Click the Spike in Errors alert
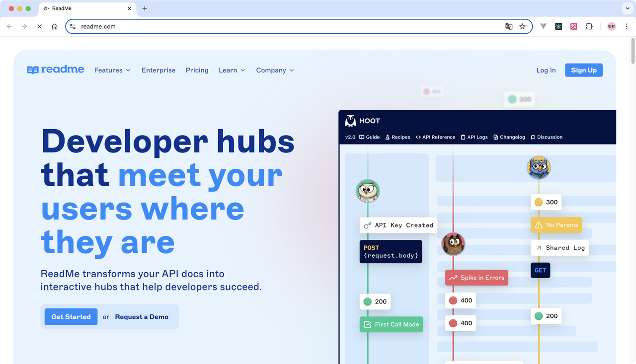 click(477, 278)
